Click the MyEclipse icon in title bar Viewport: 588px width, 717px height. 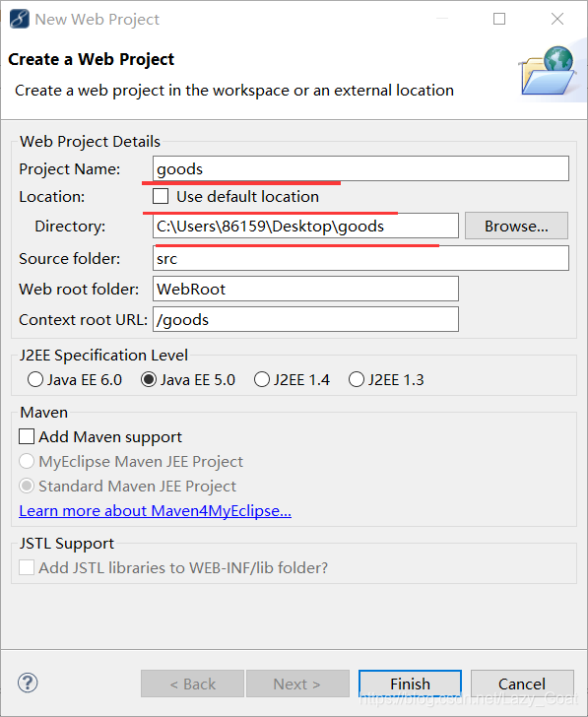click(20, 20)
